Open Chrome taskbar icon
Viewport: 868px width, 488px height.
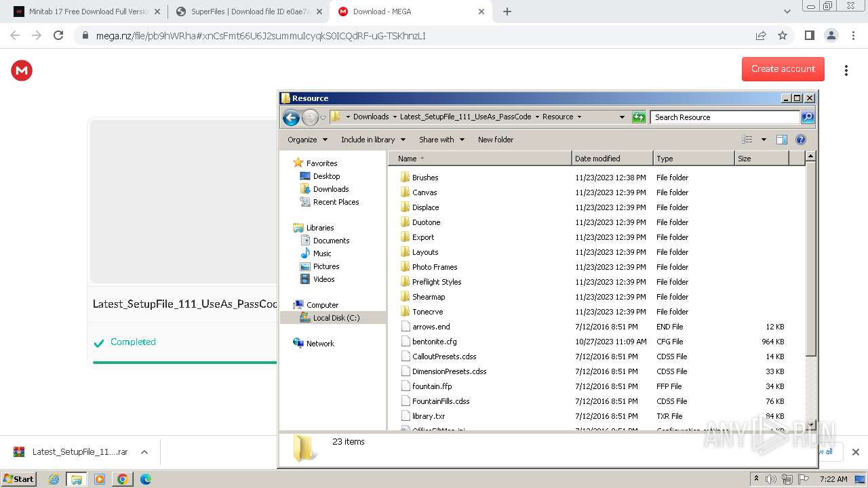[122, 479]
